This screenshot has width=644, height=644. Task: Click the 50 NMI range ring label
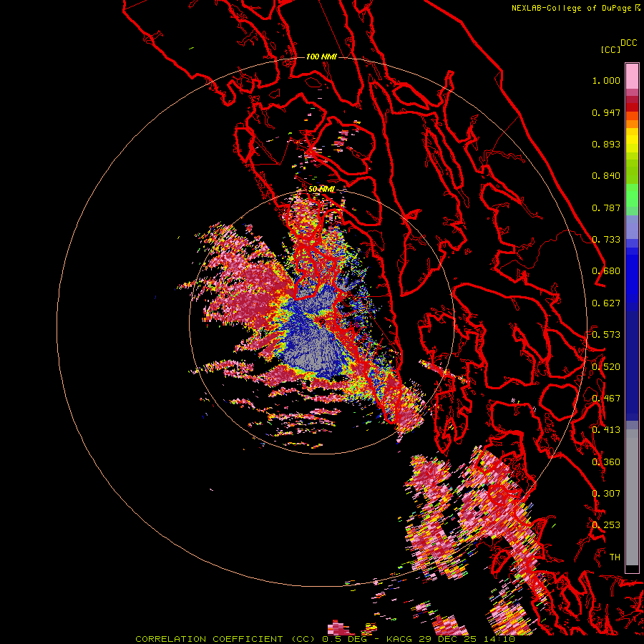[x=321, y=190]
